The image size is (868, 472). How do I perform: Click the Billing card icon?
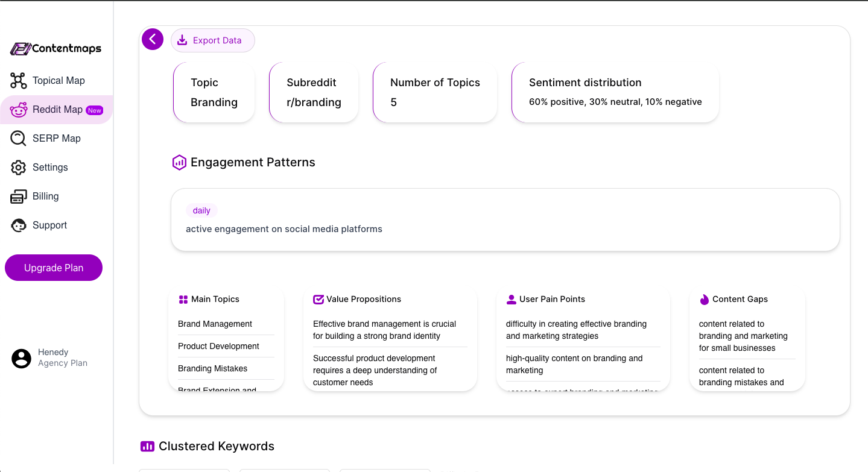19,197
